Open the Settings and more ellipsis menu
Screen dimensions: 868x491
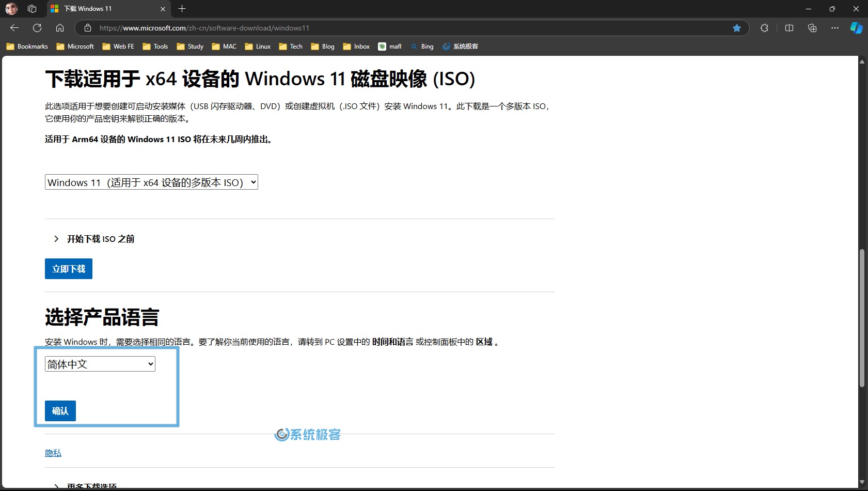(835, 28)
